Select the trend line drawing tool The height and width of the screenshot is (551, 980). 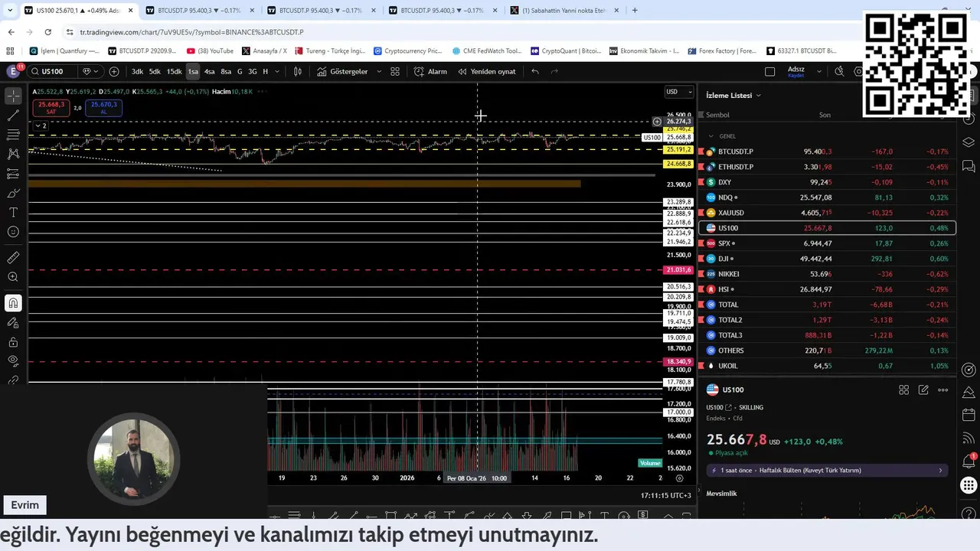point(13,116)
